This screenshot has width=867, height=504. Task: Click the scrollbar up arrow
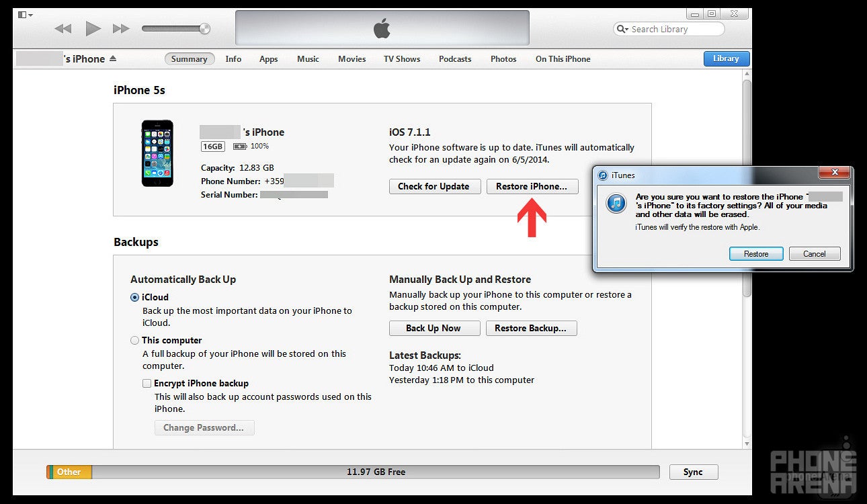[746, 73]
